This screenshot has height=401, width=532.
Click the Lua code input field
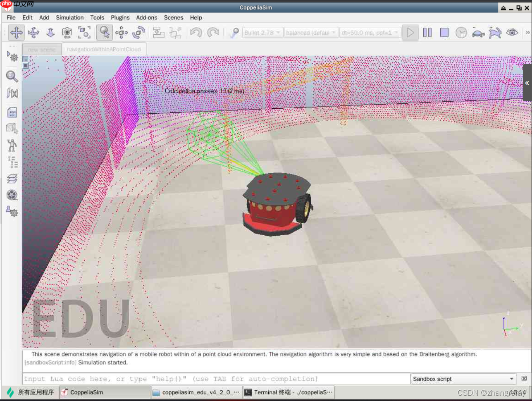(216, 379)
